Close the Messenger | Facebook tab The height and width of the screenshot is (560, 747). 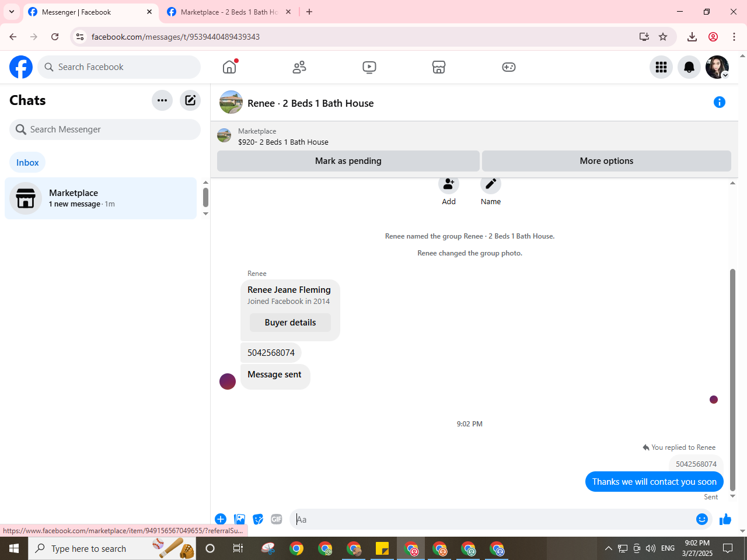149,12
